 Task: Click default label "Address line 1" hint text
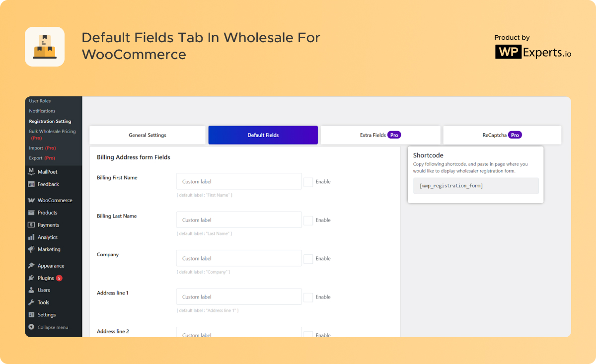[208, 310]
